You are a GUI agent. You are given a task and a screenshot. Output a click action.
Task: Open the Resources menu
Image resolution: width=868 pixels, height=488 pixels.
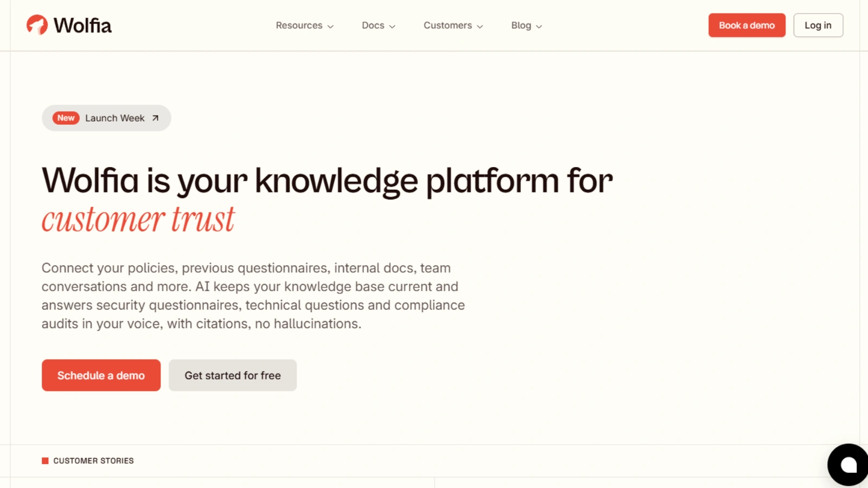click(304, 25)
